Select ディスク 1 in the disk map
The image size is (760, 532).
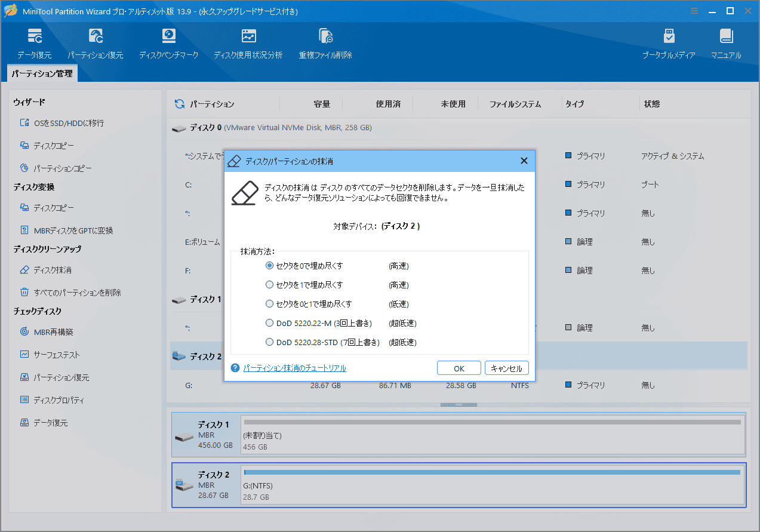pyautogui.click(x=206, y=434)
